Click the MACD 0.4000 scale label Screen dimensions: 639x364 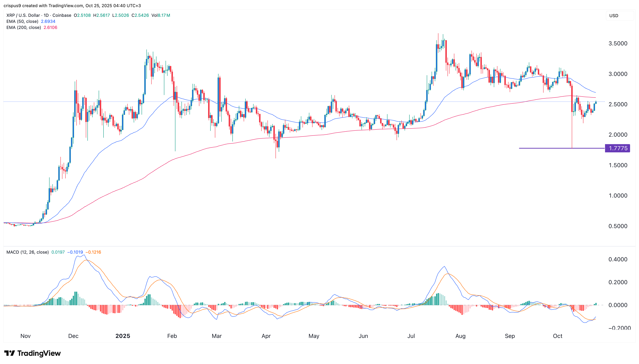tap(618, 259)
